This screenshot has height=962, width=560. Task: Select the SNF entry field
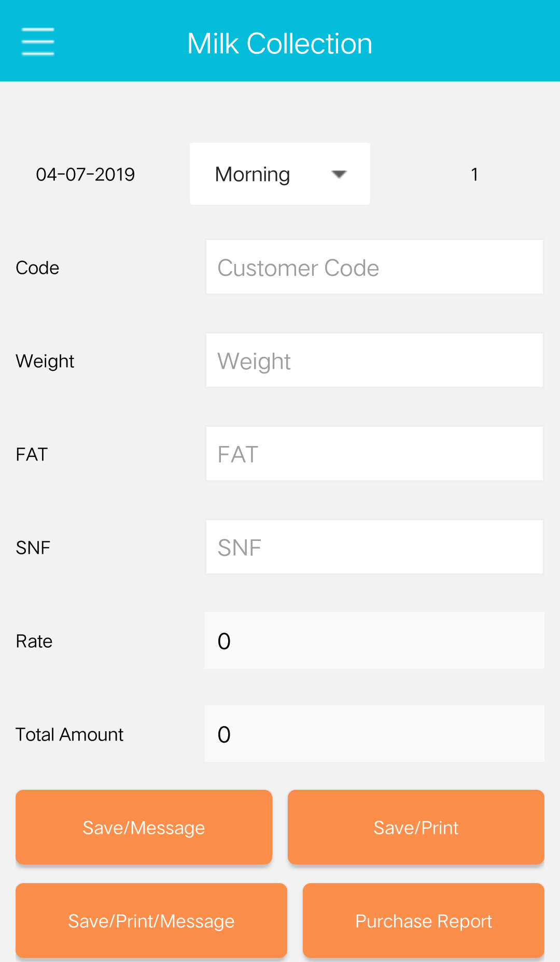pyautogui.click(x=374, y=548)
